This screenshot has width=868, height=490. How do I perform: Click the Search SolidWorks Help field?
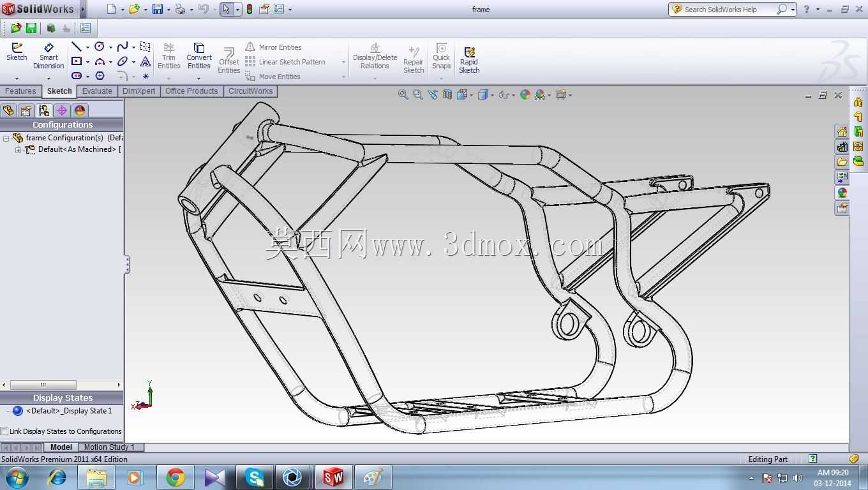[728, 9]
